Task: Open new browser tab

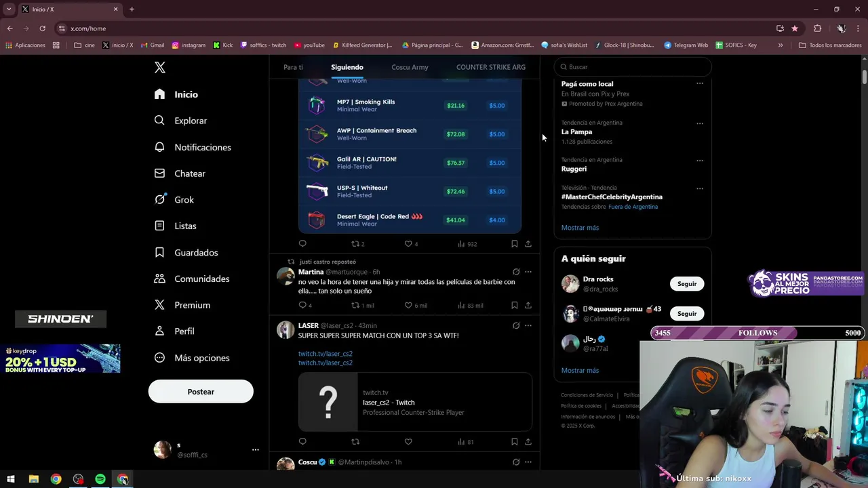Action: click(132, 9)
